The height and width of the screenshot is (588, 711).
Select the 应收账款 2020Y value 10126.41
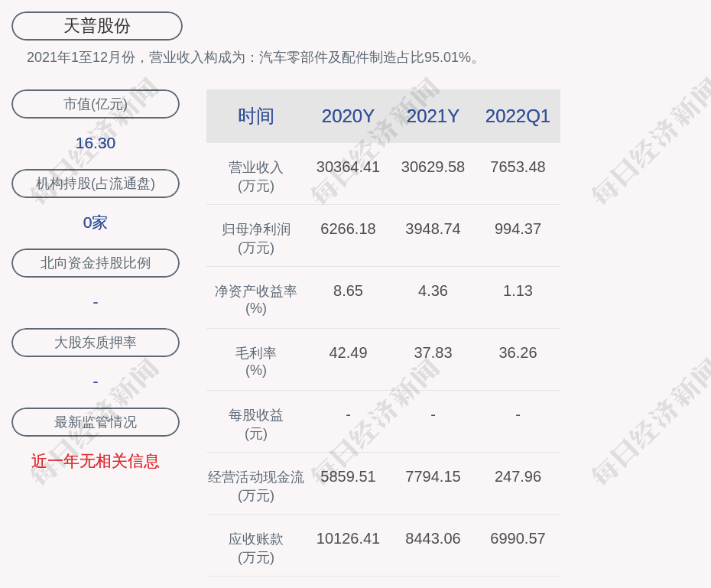coord(348,538)
